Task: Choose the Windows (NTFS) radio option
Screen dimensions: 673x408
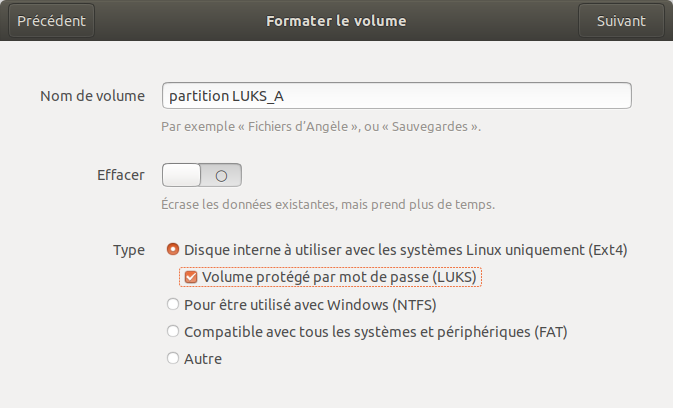Action: pyautogui.click(x=173, y=304)
